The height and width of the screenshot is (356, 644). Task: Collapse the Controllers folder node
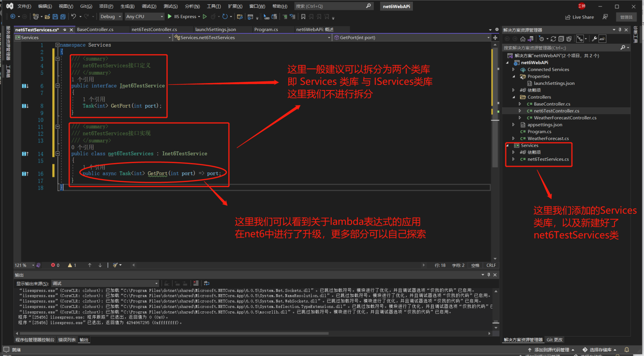point(514,97)
